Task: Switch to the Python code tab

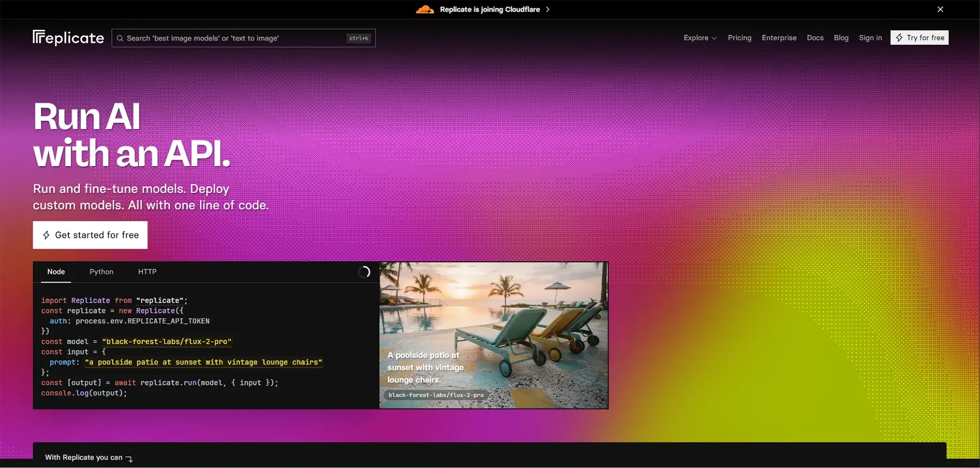Action: [101, 272]
